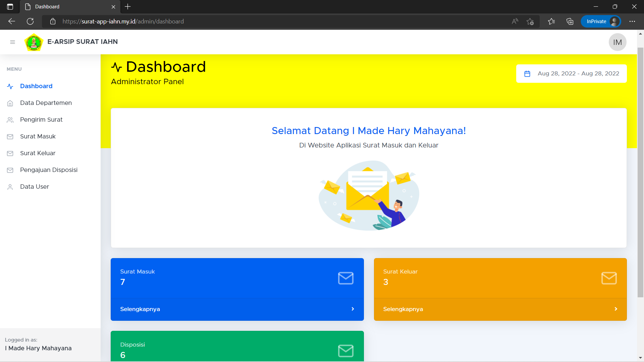The image size is (644, 362).
Task: Go to Pengirim Surat page
Action: (41, 120)
